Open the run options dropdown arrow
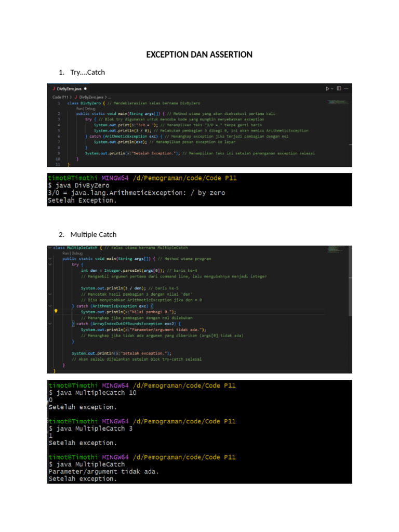 332,89
